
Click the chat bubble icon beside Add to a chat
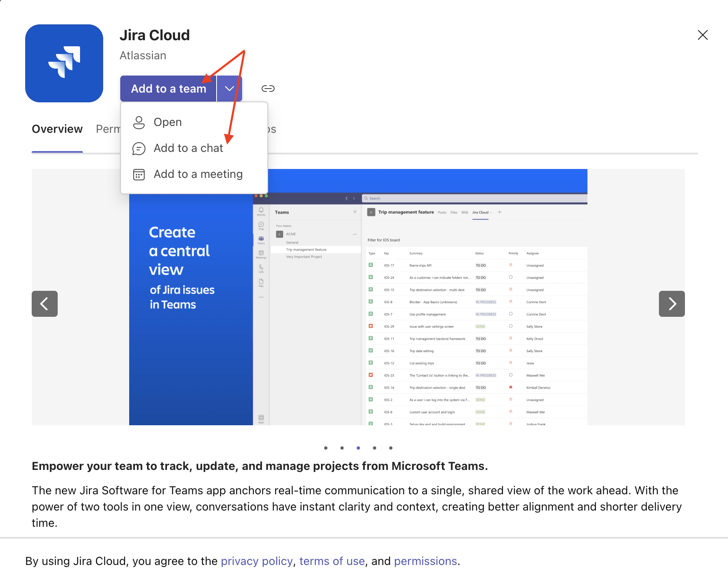[x=139, y=148]
